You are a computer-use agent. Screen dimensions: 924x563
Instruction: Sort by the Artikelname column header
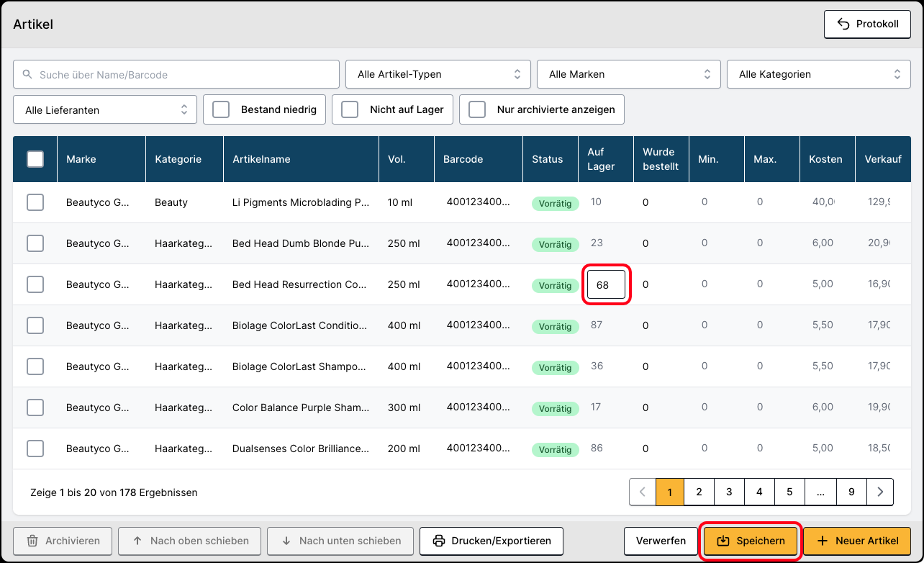click(x=261, y=159)
